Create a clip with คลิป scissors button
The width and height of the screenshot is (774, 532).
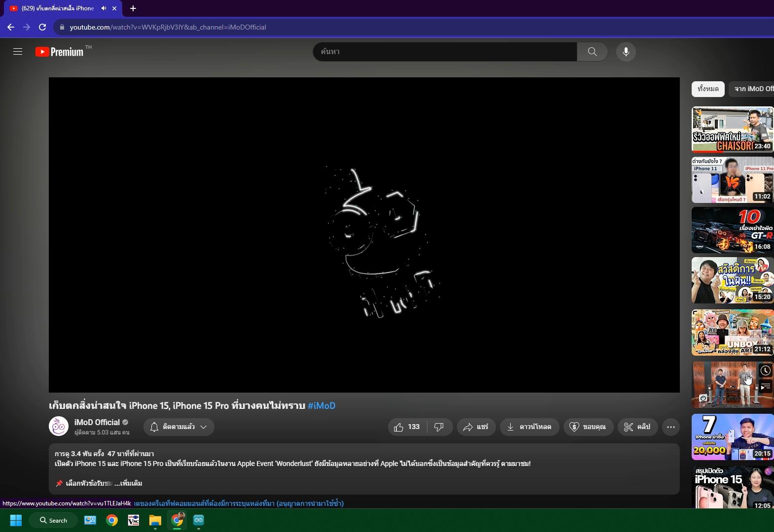point(637,427)
